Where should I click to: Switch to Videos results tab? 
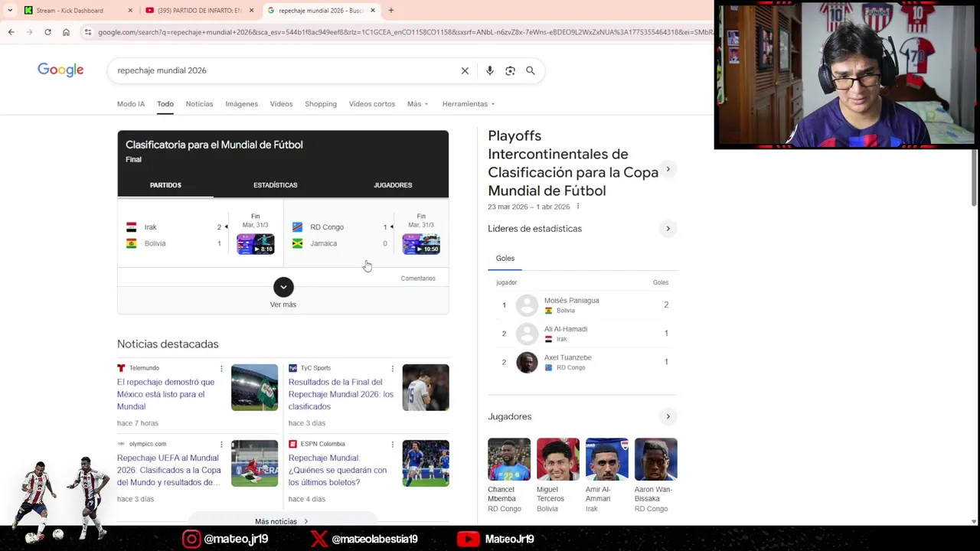click(x=281, y=104)
